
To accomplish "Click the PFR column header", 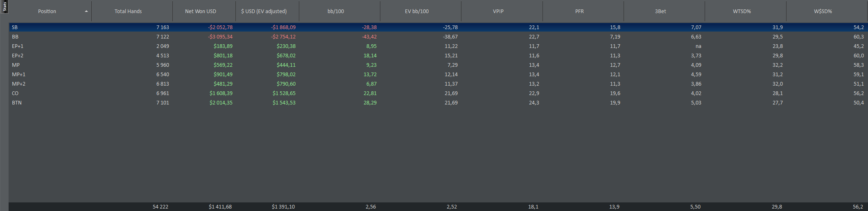I will pyautogui.click(x=579, y=11).
